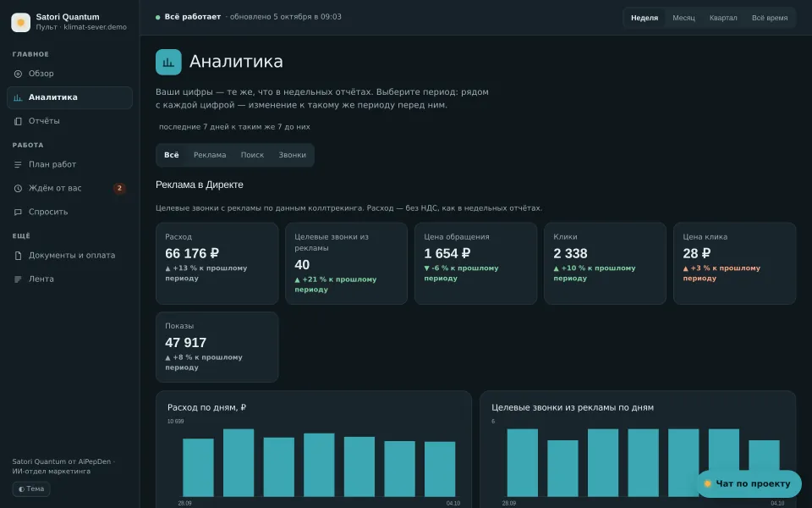
Task: Click the +3 % к прошлому периоду label
Action: [x=721, y=273]
